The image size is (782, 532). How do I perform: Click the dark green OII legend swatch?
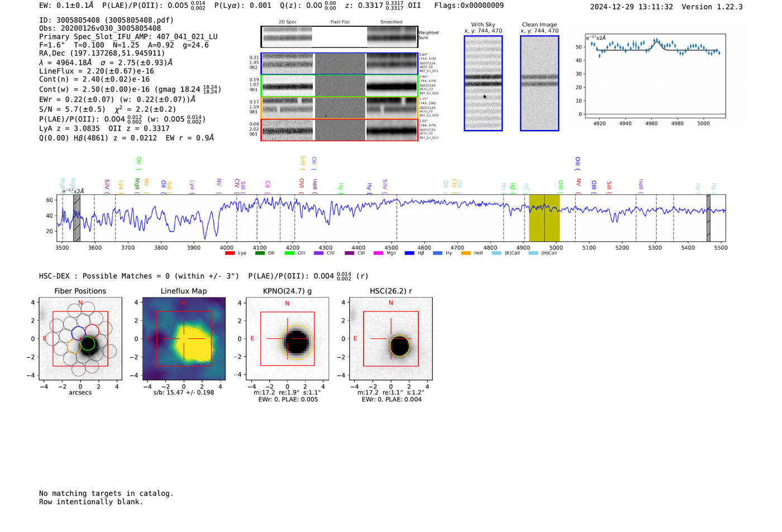click(260, 253)
